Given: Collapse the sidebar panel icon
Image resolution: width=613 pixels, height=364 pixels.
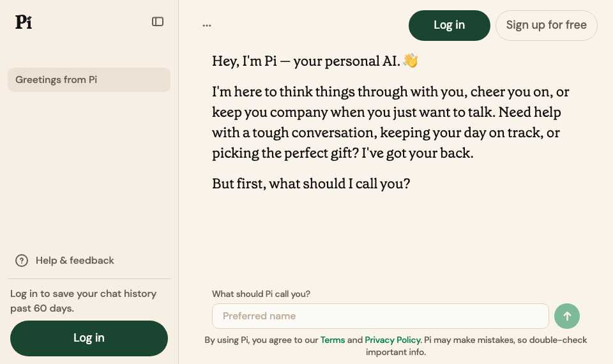Looking at the screenshot, I should (158, 22).
